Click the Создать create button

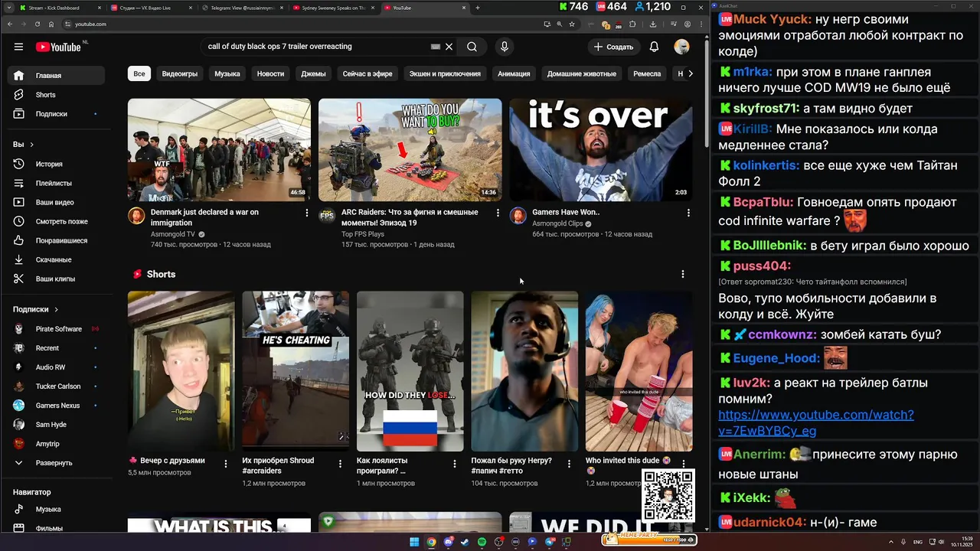[x=614, y=47]
